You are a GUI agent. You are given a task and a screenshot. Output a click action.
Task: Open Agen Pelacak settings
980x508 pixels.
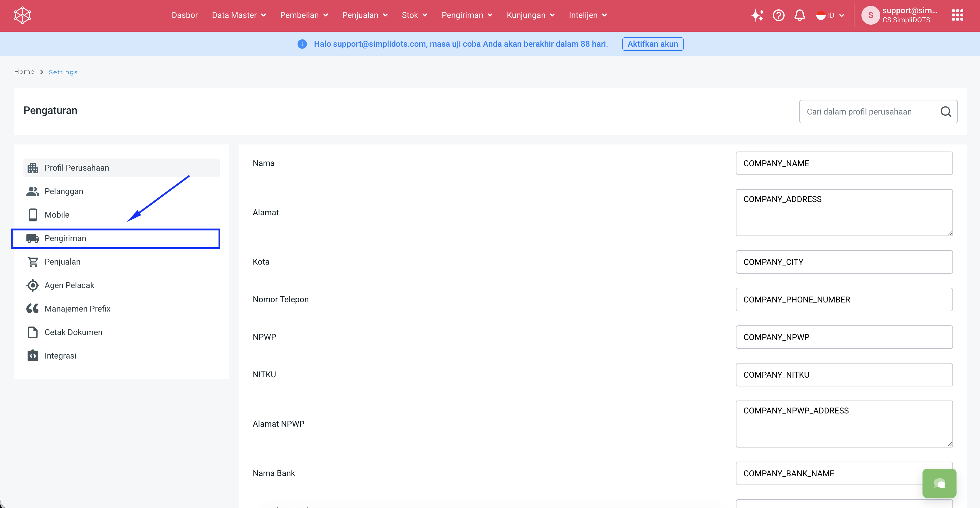tap(69, 285)
